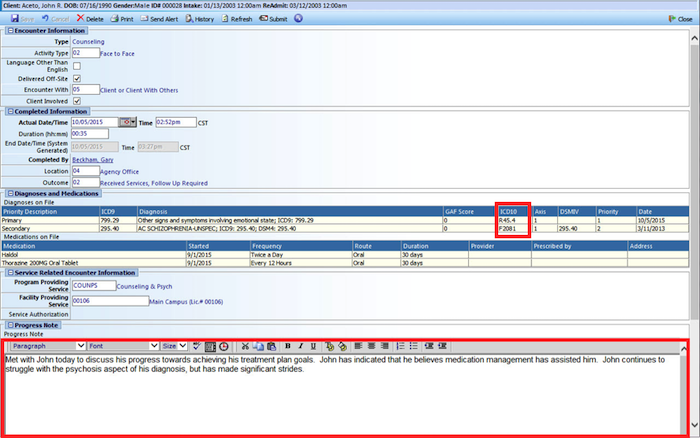Uncheck the Delivered Off-Site checkbox
This screenshot has height=438, width=700.
pos(77,79)
